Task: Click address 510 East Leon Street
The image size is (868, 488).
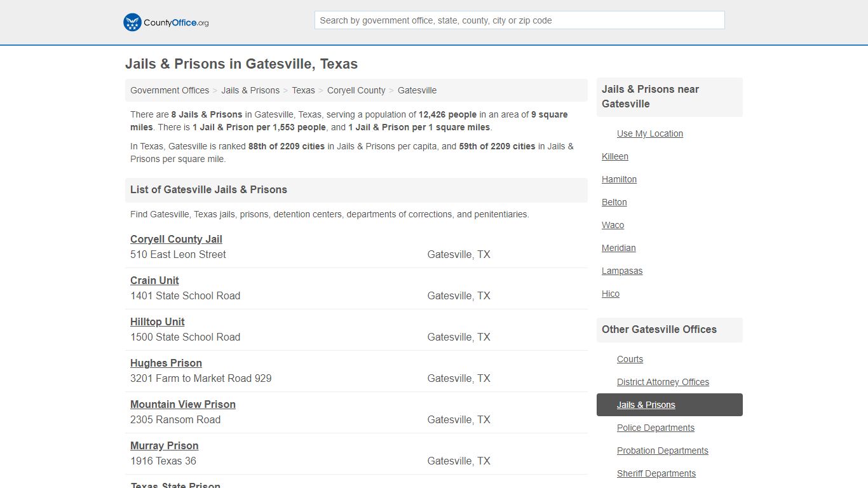Action: pyautogui.click(x=178, y=254)
